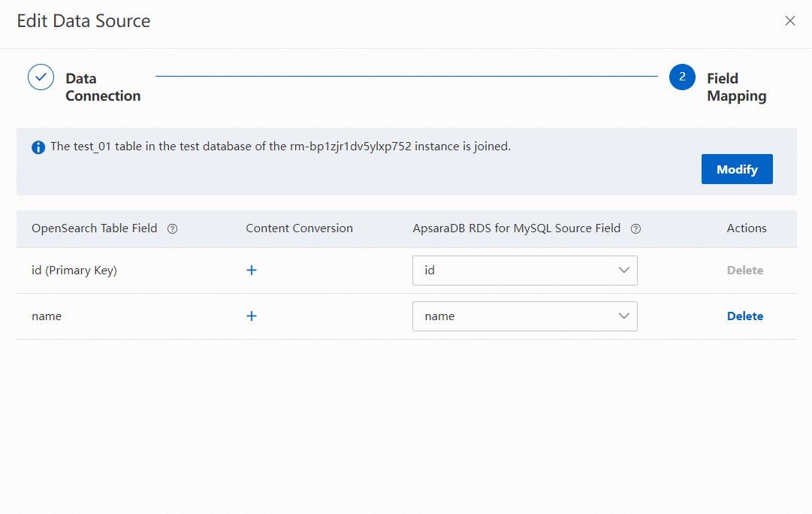This screenshot has width=812, height=514.
Task: Click the Content Conversion column header
Action: click(299, 228)
